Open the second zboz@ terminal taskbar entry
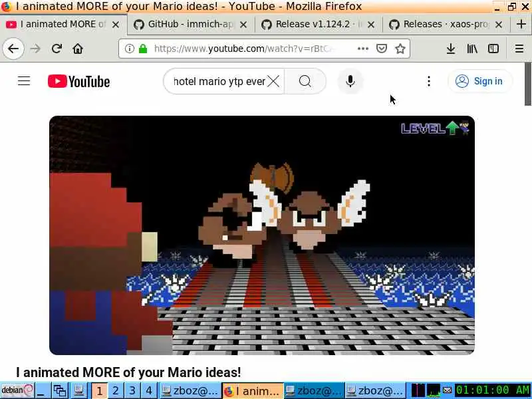Image resolution: width=532 pixels, height=399 pixels. [x=314, y=391]
